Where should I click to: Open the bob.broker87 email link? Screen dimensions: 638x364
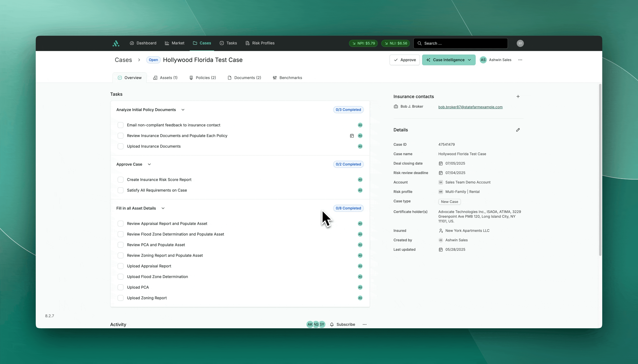coord(470,107)
